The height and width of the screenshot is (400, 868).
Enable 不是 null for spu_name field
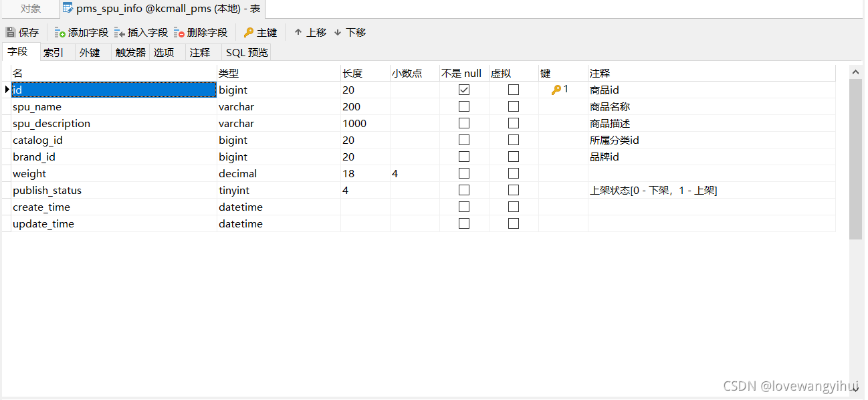pyautogui.click(x=463, y=106)
